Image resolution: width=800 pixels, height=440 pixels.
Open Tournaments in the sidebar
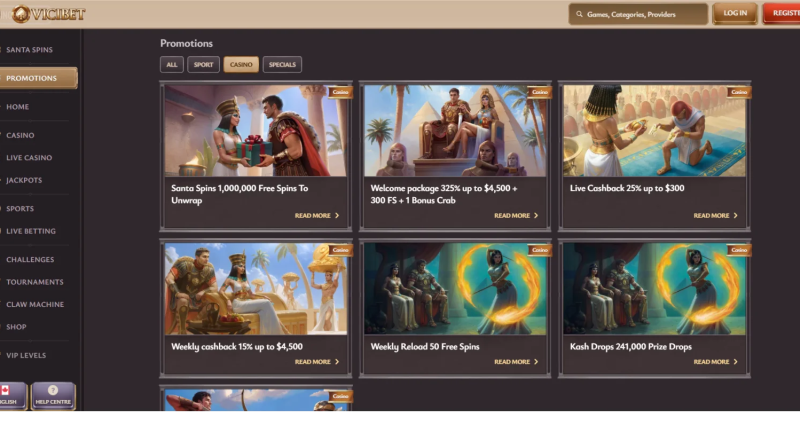(x=35, y=282)
